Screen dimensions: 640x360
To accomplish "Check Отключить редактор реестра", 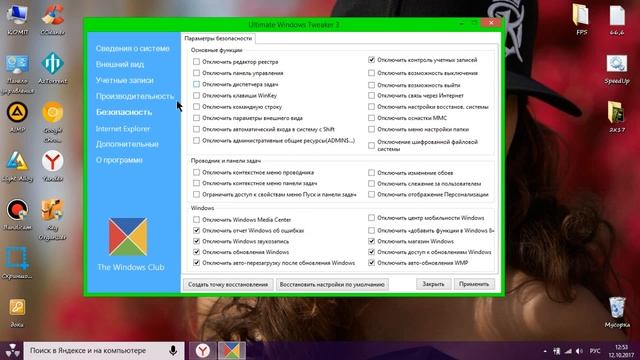I will coord(196,62).
